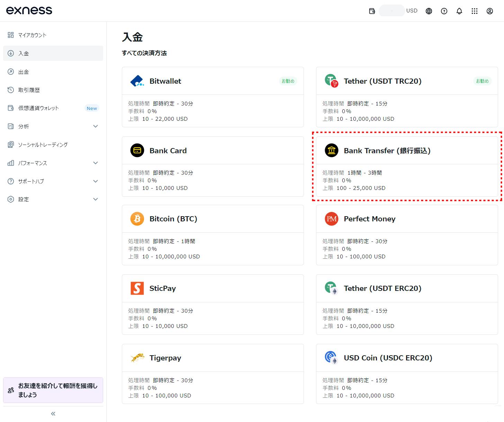Click the 入金 sidebar download icon

11,53
